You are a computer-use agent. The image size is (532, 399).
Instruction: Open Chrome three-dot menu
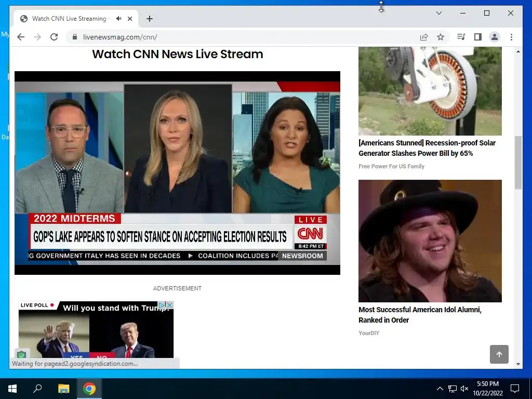(x=511, y=37)
